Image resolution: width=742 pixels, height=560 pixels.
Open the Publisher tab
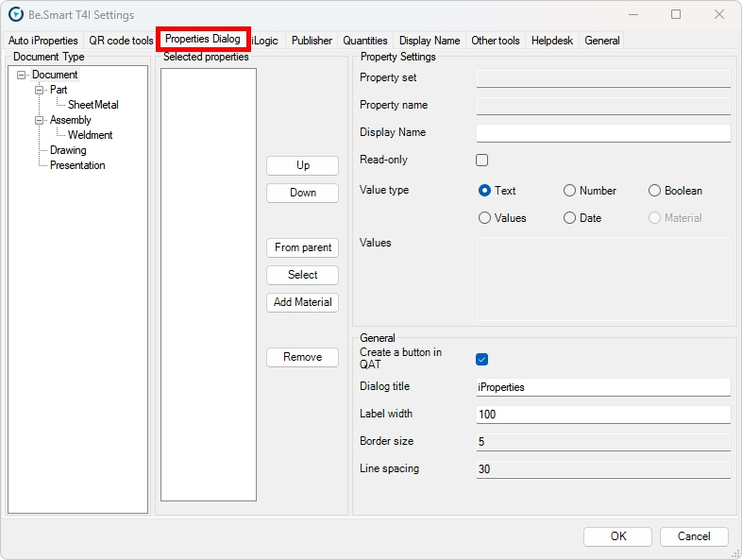(312, 41)
